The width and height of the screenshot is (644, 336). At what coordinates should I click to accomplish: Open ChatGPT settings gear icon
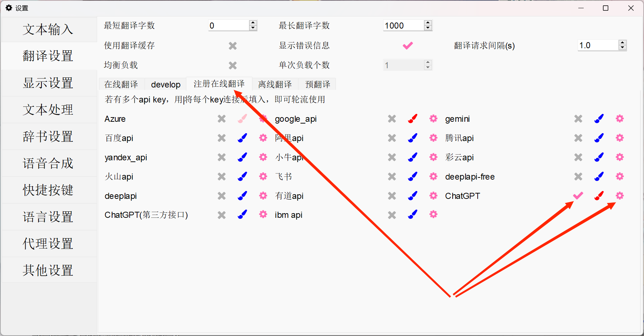click(620, 196)
